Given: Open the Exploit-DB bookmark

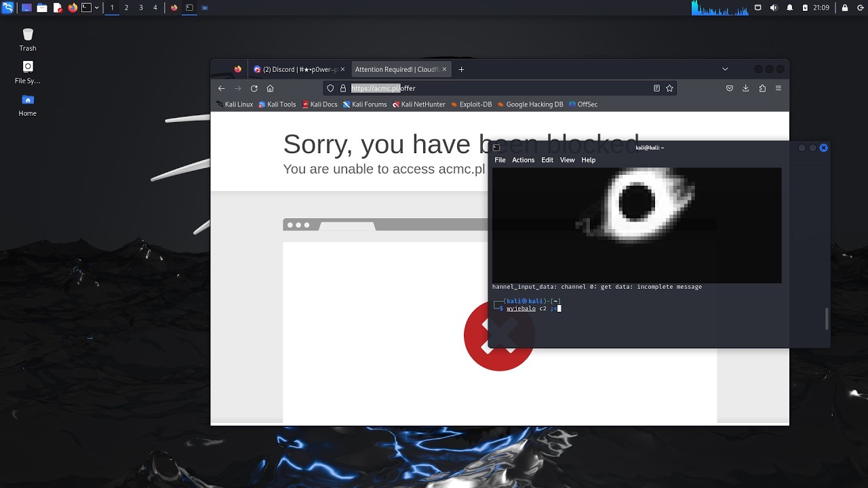Looking at the screenshot, I should click(471, 104).
